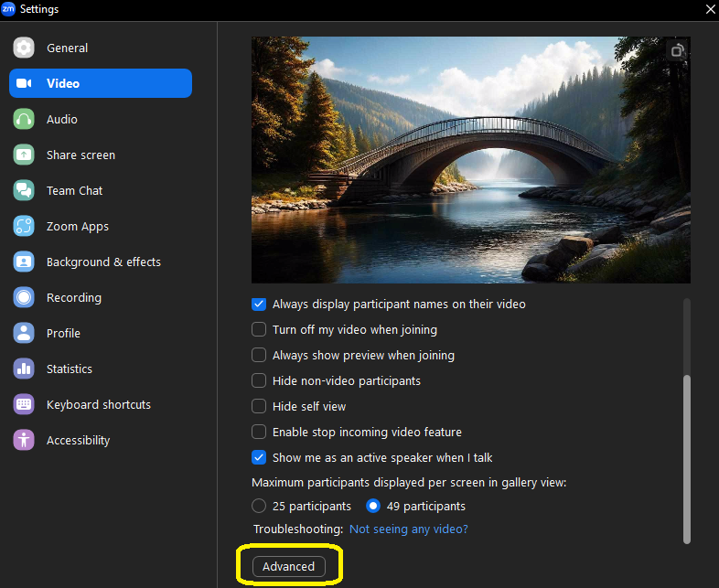Click the settings vertical scrollbar
719x588 pixels.
[687, 457]
